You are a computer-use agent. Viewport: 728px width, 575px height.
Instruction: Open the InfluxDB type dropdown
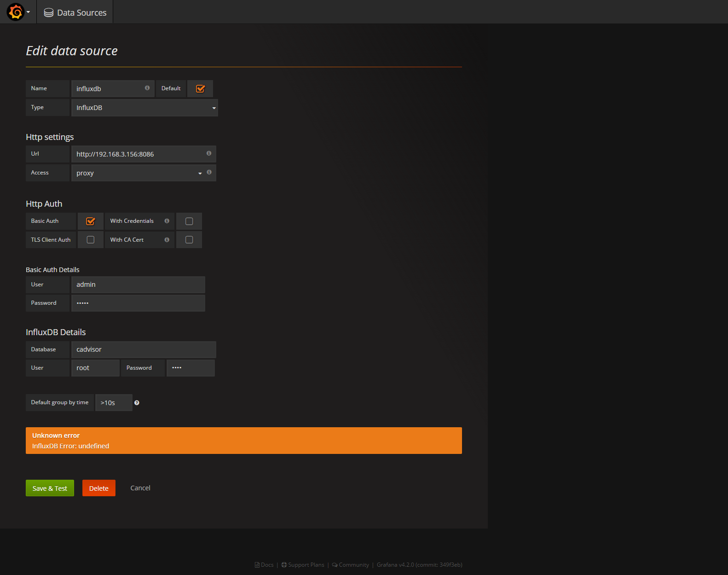(144, 108)
